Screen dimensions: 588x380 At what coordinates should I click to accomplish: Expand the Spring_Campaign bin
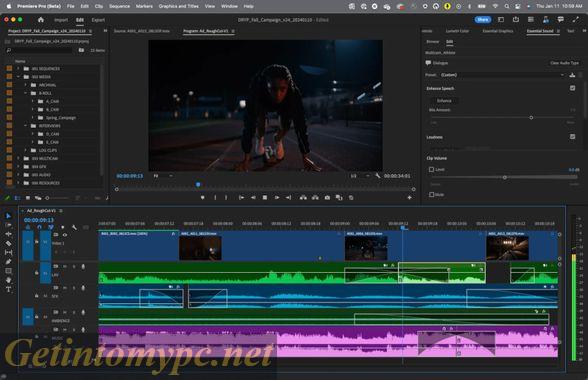(x=33, y=118)
